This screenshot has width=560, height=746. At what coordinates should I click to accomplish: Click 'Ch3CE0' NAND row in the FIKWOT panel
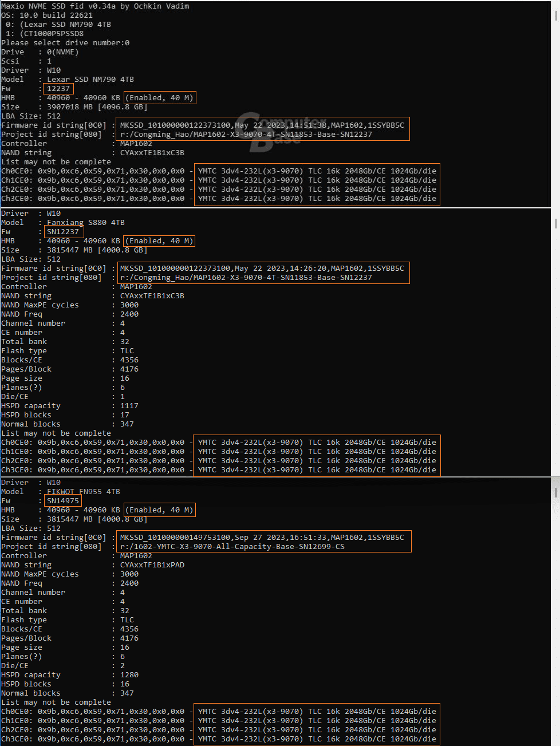point(219,739)
